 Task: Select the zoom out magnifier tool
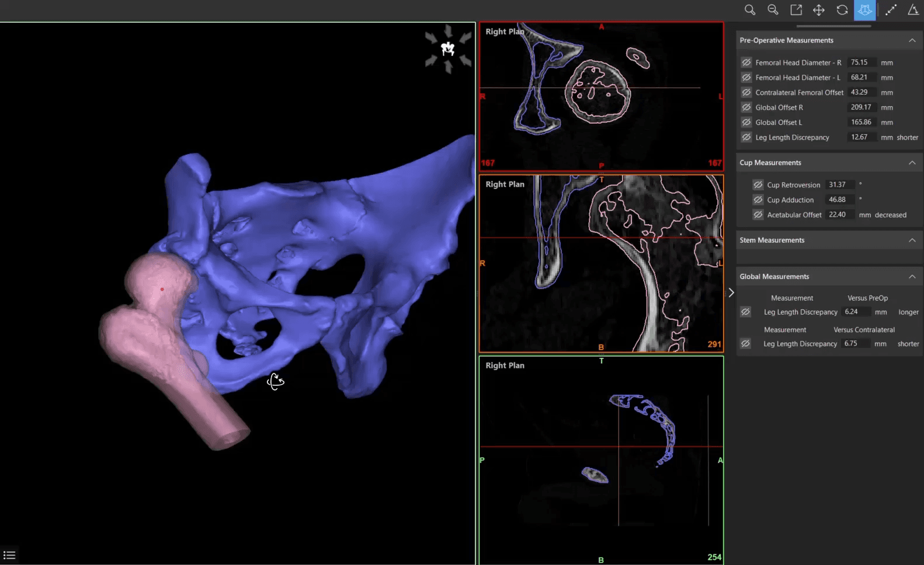[773, 10]
